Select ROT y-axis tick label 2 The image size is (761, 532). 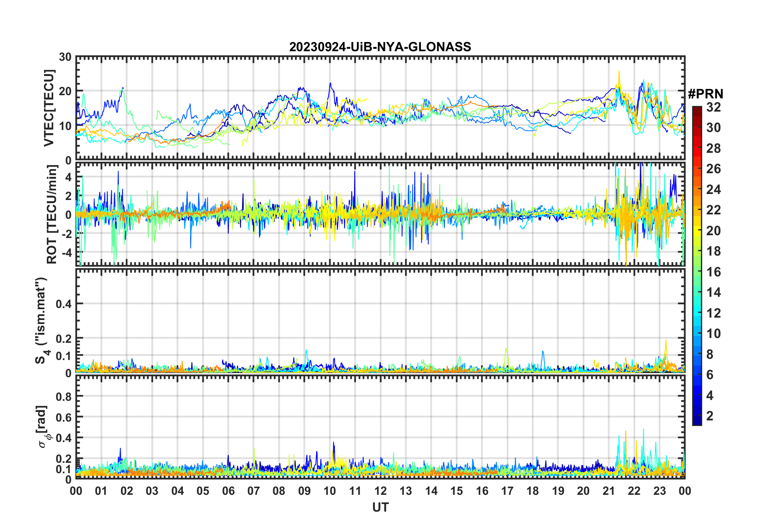click(68, 196)
